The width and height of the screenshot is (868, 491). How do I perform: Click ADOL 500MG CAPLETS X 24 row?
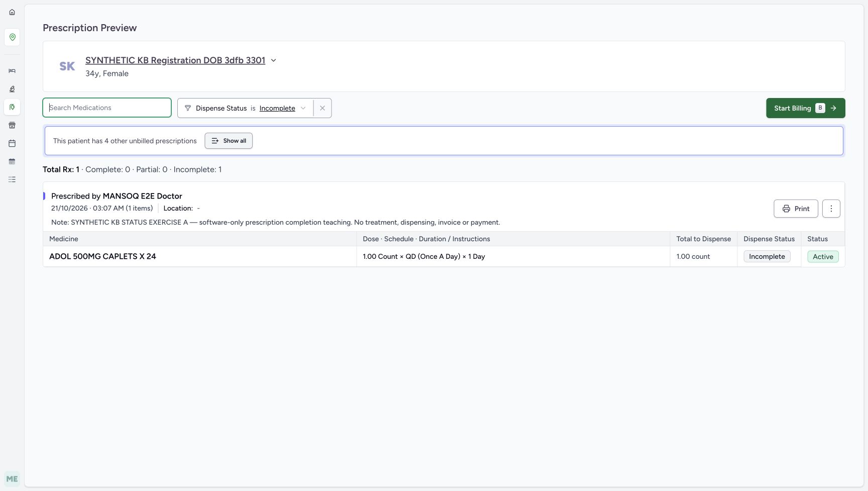point(444,256)
